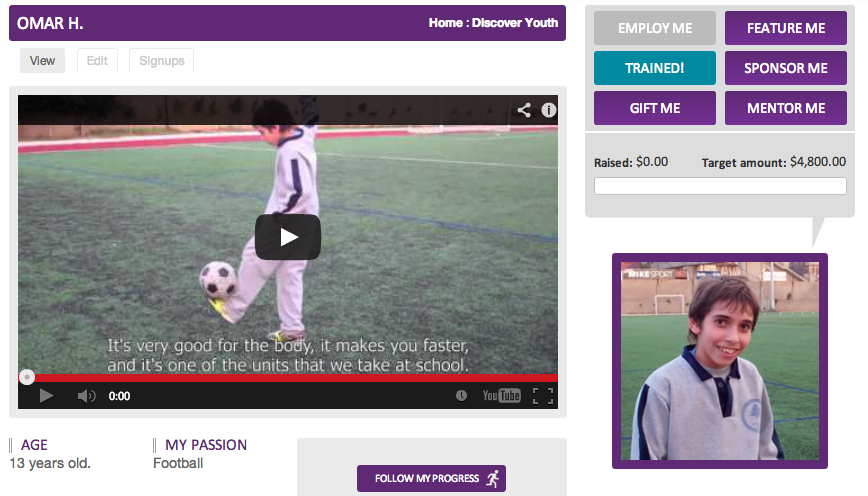The image size is (868, 496).
Task: Switch to the Edit tab
Action: pyautogui.click(x=97, y=61)
